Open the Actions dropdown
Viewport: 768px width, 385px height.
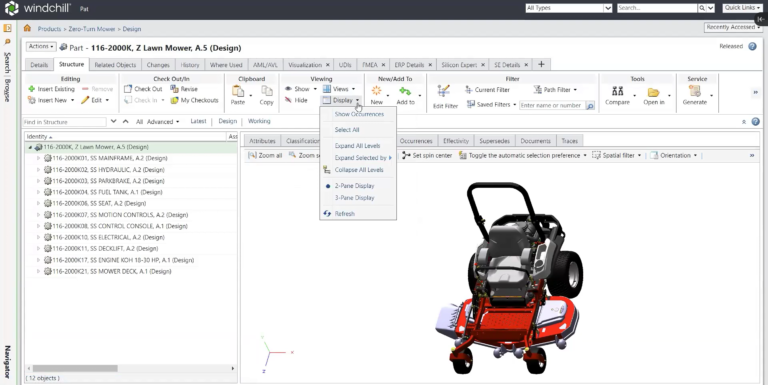tap(41, 47)
